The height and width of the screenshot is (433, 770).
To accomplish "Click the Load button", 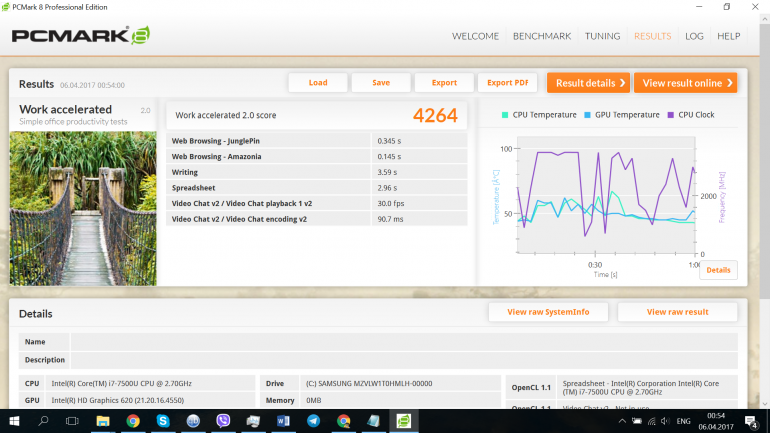I will coord(318,82).
